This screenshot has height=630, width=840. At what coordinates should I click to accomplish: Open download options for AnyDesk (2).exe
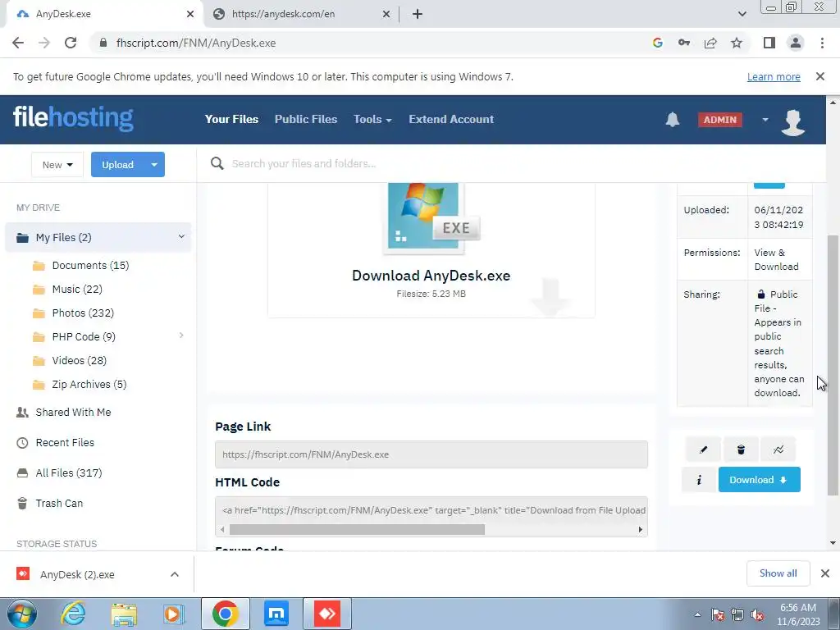click(x=175, y=574)
